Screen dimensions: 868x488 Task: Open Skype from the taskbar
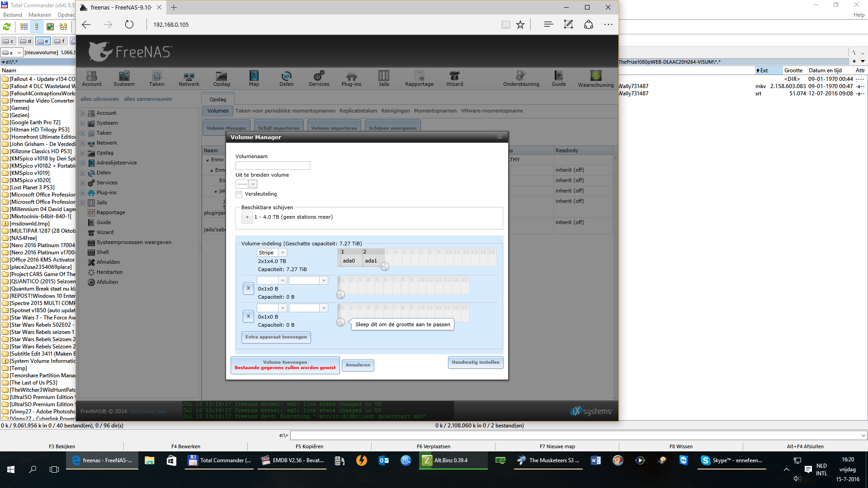731,460
